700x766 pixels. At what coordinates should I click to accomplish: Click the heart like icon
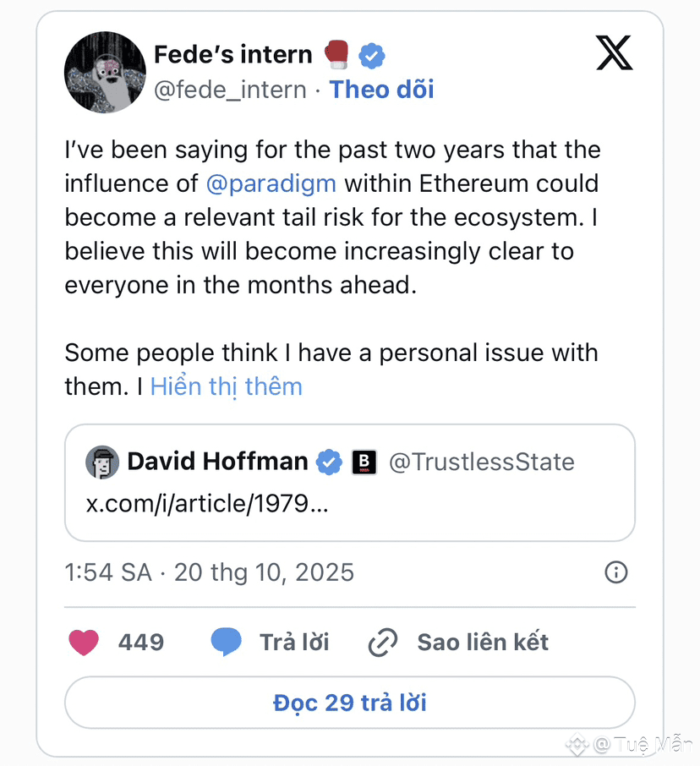(x=84, y=643)
